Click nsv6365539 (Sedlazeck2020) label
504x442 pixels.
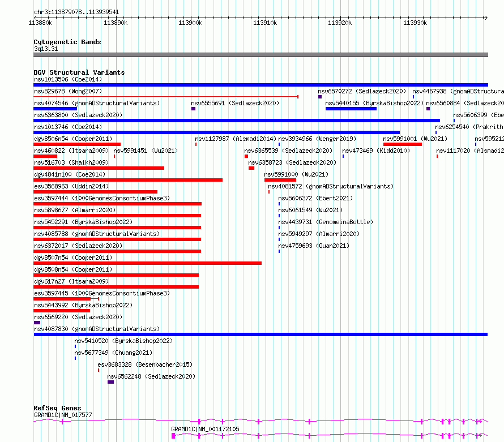288,151
